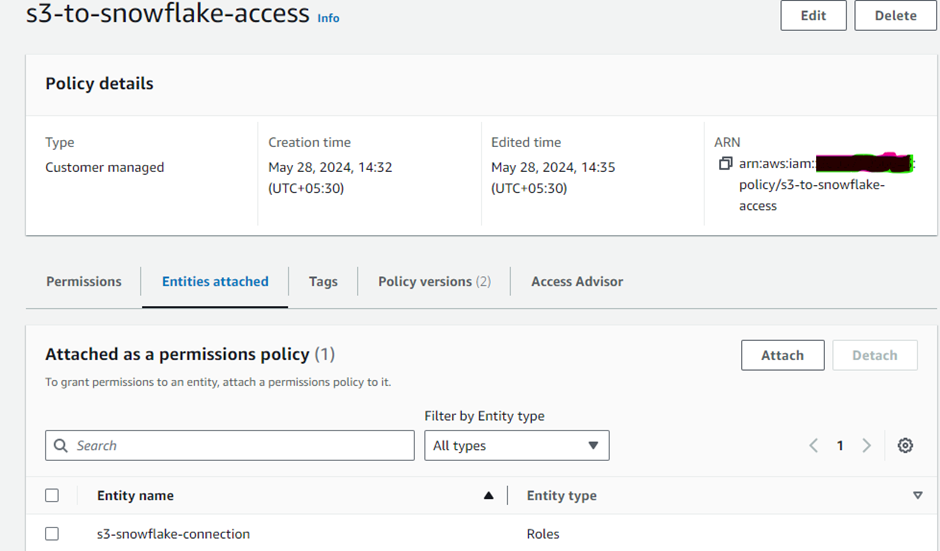The image size is (940, 551).
Task: Check the s3-snowflake-connection row checkbox
Action: [52, 534]
